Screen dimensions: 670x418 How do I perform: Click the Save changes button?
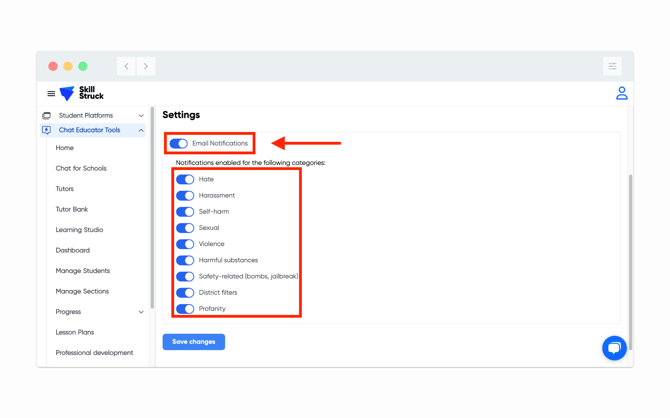point(193,342)
